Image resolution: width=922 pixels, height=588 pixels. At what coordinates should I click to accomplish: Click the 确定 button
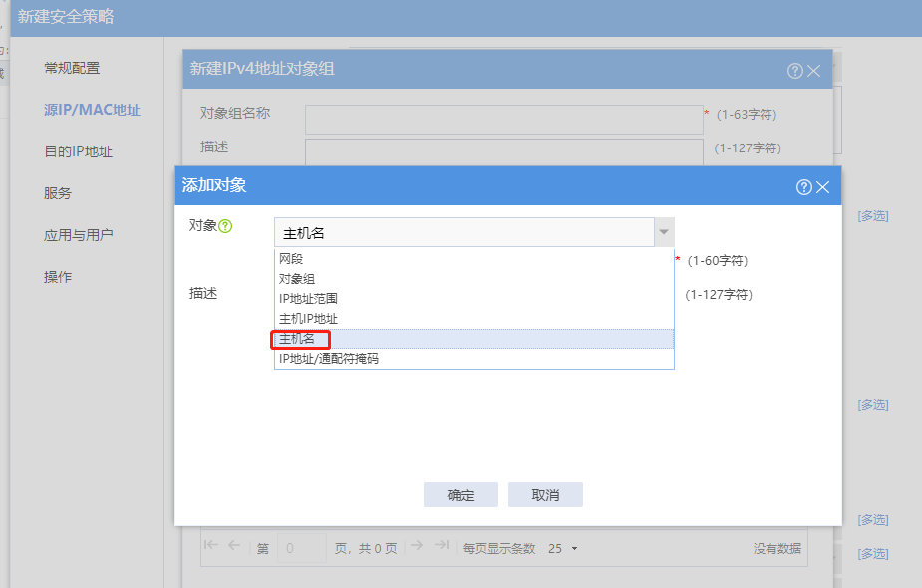point(461,495)
